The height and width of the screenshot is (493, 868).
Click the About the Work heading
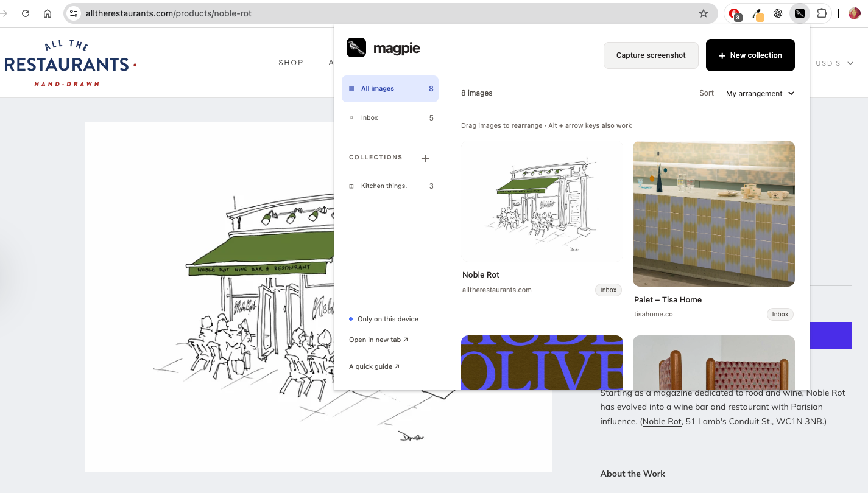click(x=633, y=474)
